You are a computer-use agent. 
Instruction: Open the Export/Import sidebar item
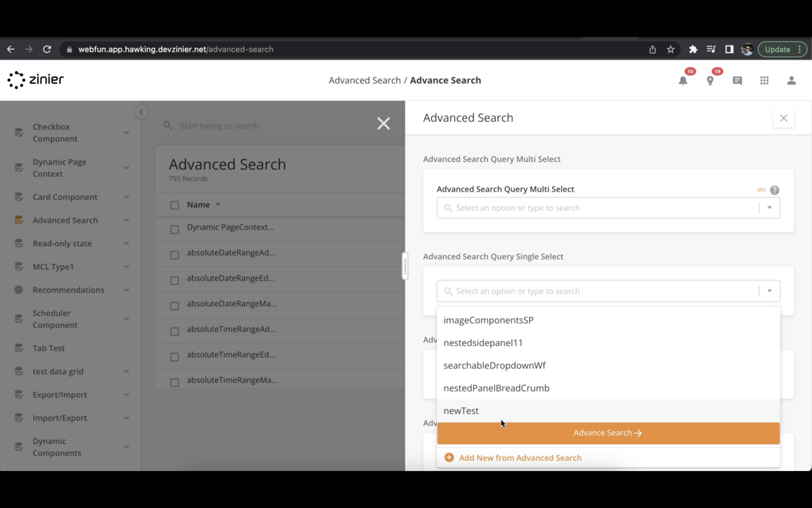pos(72,394)
